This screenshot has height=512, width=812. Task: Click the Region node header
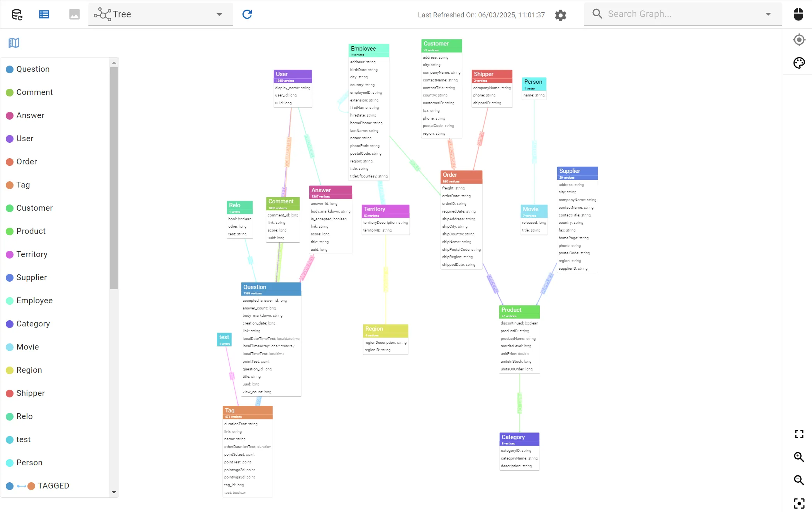point(386,331)
